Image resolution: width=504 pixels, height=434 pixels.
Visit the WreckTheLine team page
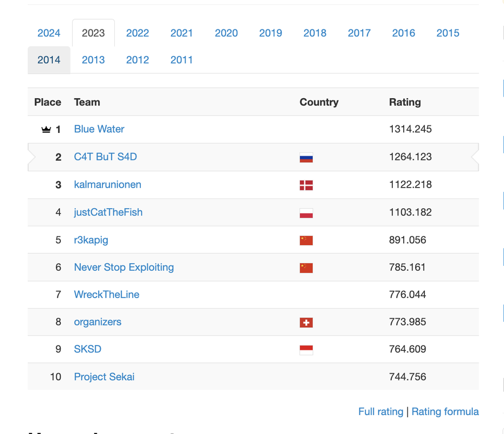coord(107,295)
